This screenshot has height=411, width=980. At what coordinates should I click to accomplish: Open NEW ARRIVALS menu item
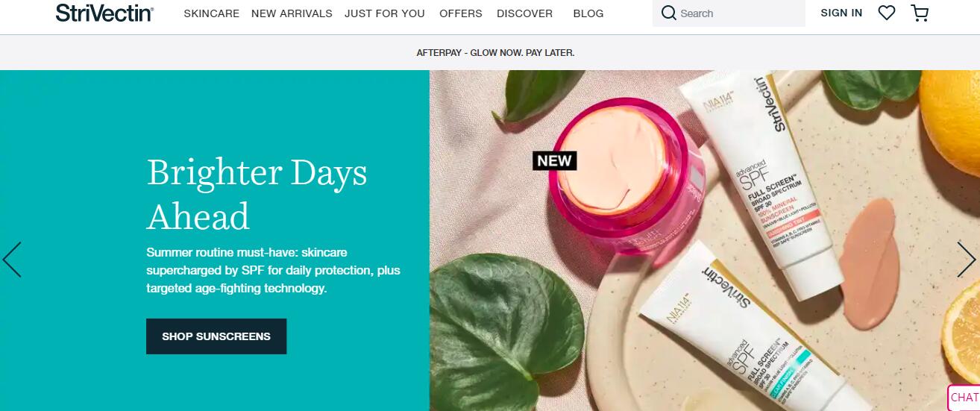tap(292, 13)
